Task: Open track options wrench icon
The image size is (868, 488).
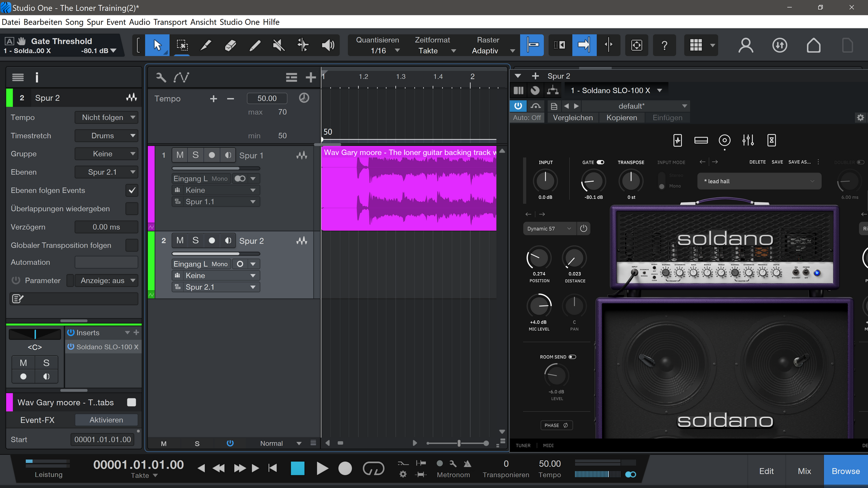Action: [x=161, y=78]
